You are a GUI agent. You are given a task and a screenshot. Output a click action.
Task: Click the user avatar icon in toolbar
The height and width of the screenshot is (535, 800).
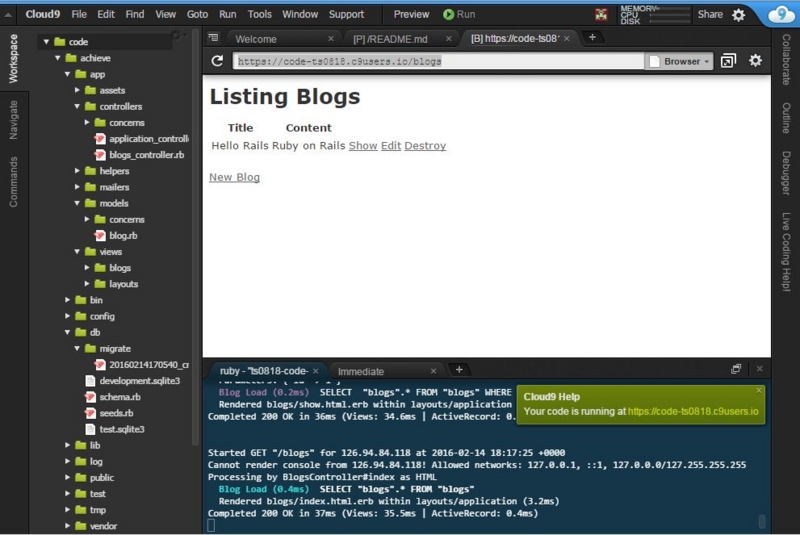pyautogui.click(x=602, y=15)
